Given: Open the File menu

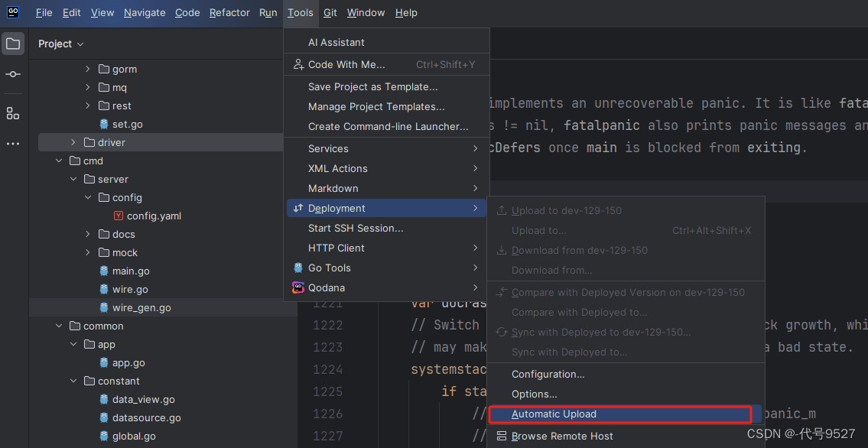Looking at the screenshot, I should (44, 13).
